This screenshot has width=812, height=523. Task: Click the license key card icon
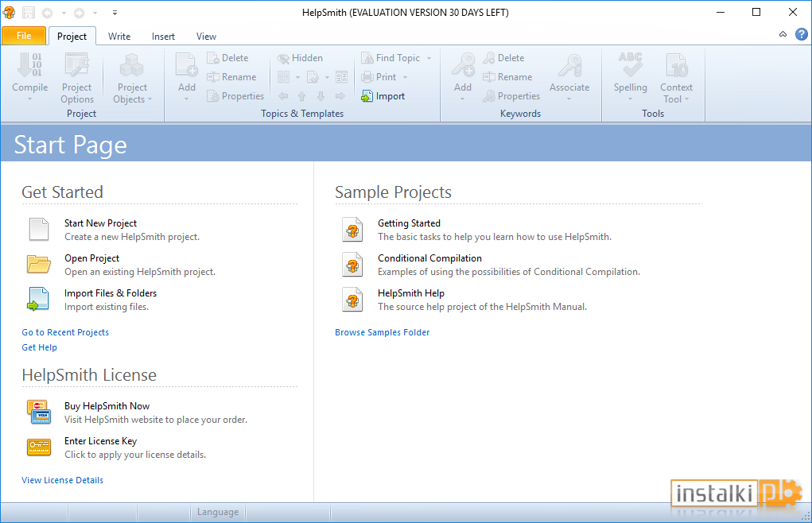tap(39, 447)
